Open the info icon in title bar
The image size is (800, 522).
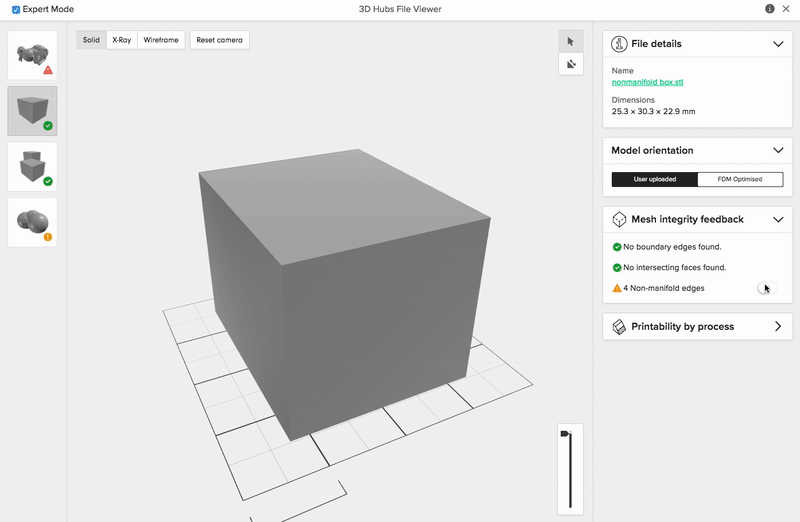[770, 9]
